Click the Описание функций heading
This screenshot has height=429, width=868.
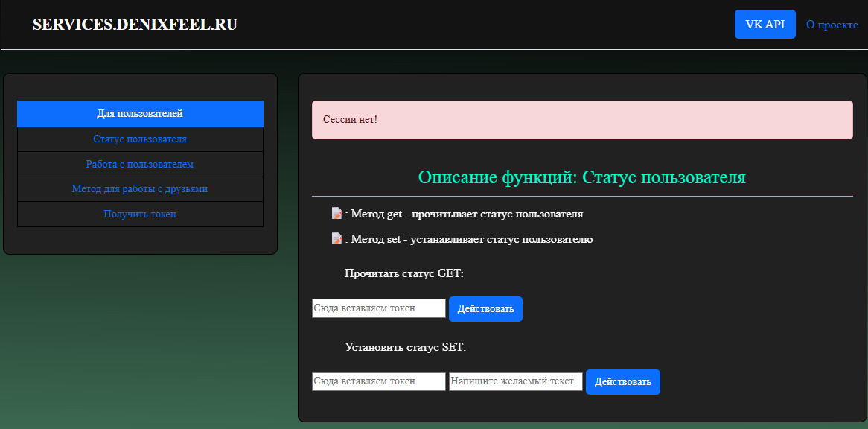pyautogui.click(x=582, y=177)
